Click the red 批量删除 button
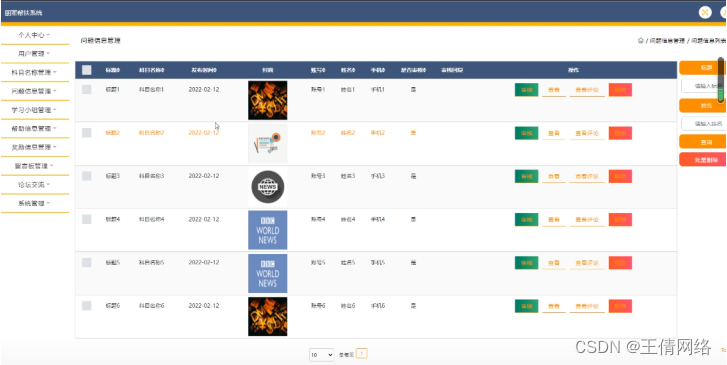Screen dimensions: 727x365 coord(703,160)
